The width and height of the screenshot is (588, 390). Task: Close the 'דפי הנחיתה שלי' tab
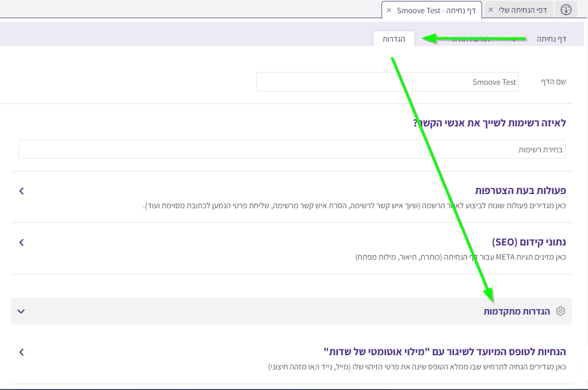(x=490, y=10)
